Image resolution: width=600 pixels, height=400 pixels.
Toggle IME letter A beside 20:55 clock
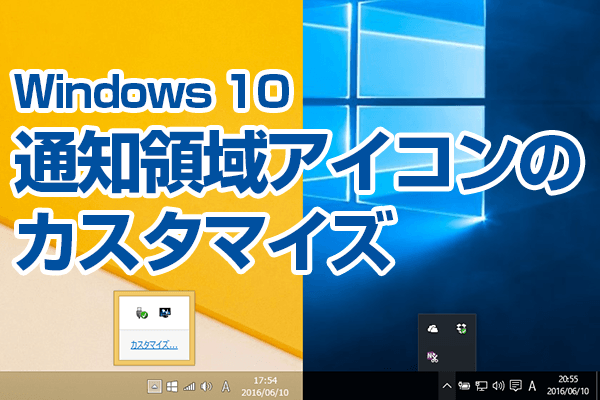532,386
